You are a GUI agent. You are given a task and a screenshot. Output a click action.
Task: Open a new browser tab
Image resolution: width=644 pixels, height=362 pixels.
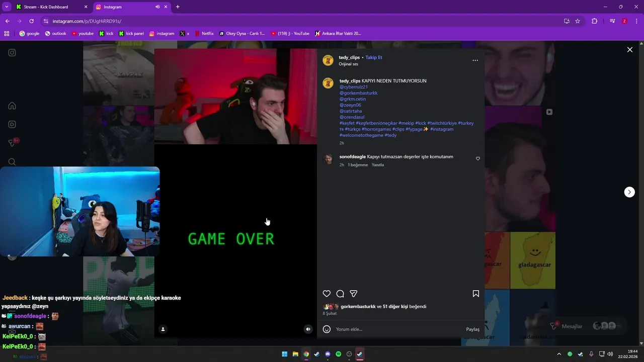[178, 7]
